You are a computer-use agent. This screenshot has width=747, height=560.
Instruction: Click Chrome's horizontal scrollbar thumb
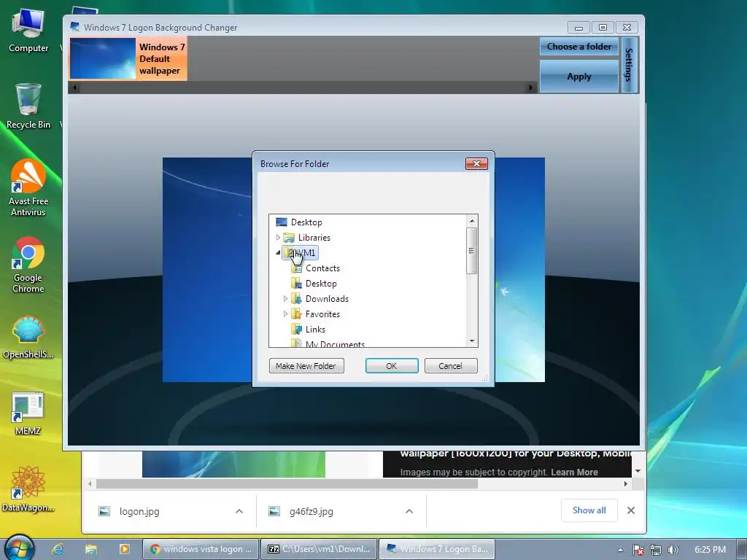[x=287, y=484]
